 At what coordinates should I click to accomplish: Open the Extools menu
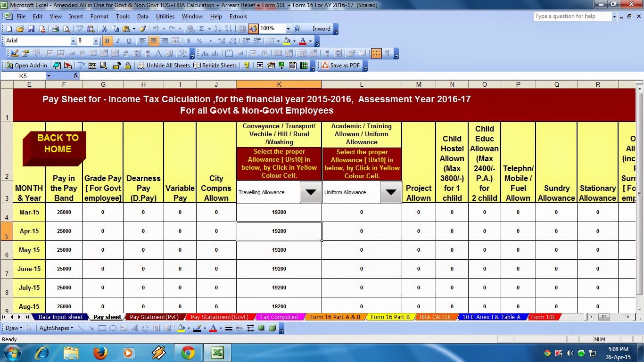click(x=238, y=16)
